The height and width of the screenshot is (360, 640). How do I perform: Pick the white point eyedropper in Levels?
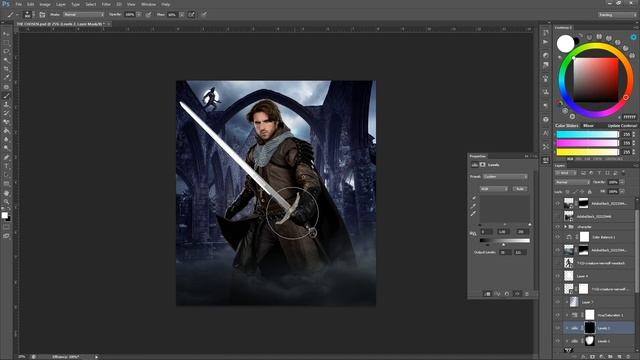pos(473,213)
